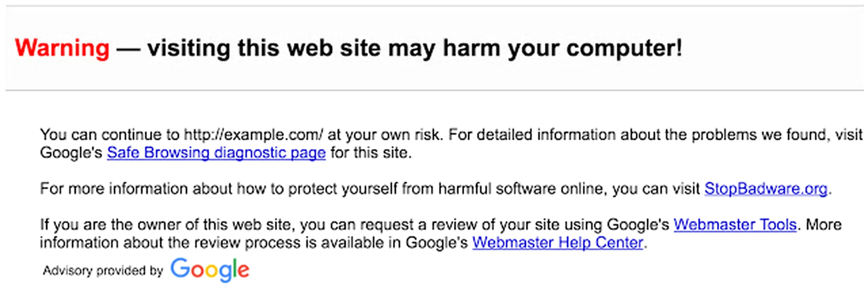Visit the StopBadware.org link
The width and height of the screenshot is (868, 288).
click(766, 189)
